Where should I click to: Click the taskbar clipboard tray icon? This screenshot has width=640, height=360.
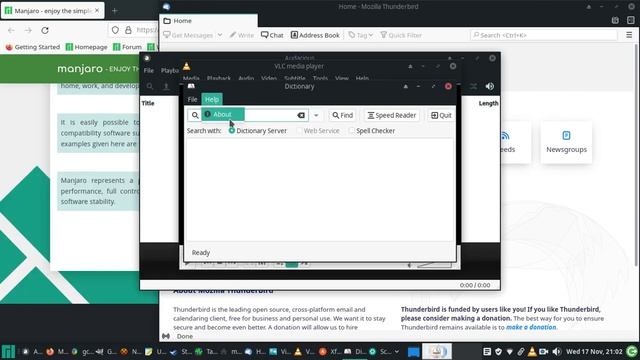click(x=487, y=351)
